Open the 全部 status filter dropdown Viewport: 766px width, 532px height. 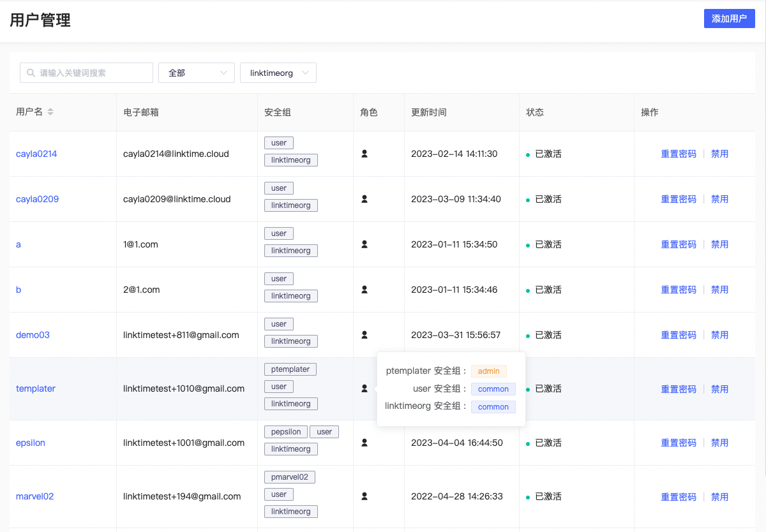[197, 73]
